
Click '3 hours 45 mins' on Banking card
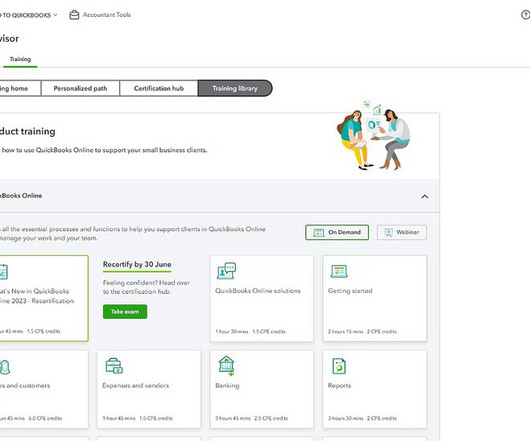tap(233, 418)
